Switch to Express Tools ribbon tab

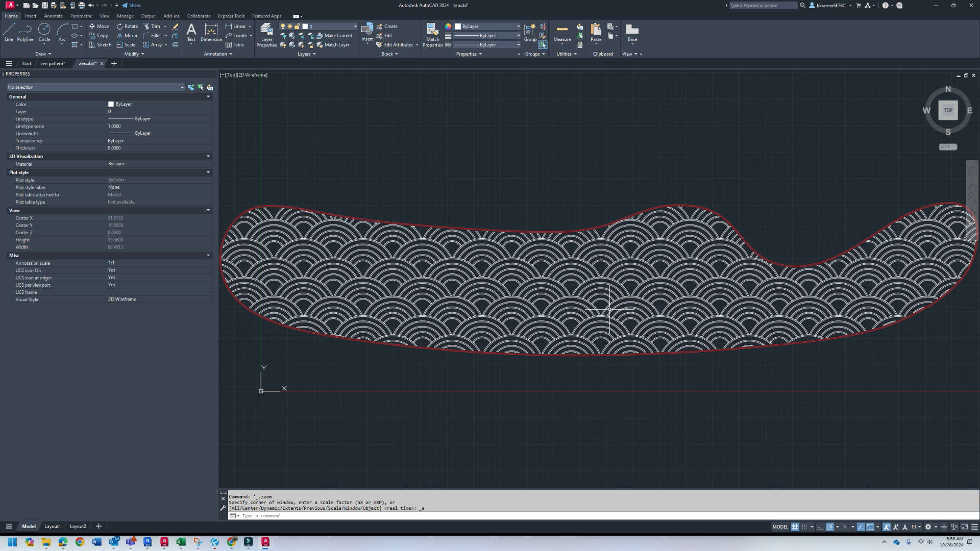click(231, 16)
